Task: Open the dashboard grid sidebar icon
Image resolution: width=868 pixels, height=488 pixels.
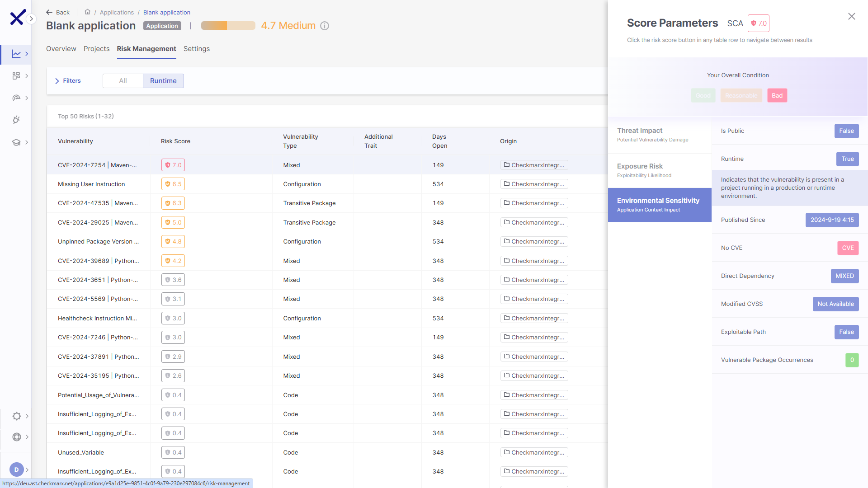Action: [16, 76]
